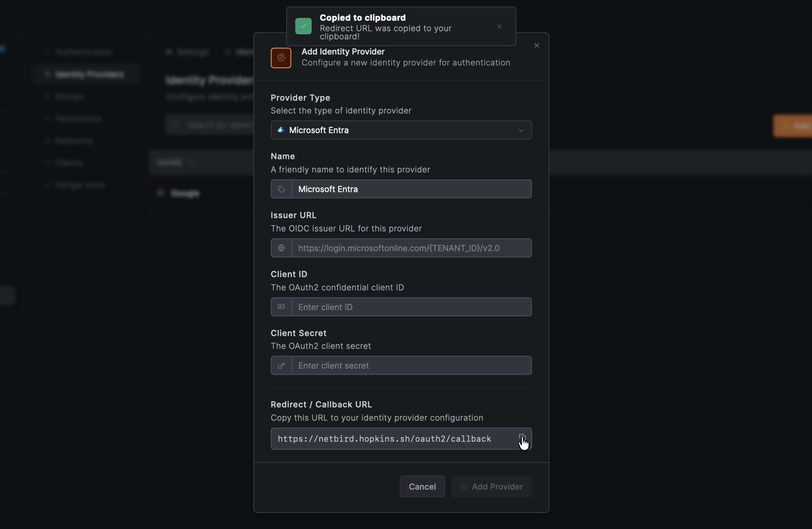Open the Provider Type dropdown
Viewport: 812px width, 529px height.
[x=401, y=130]
